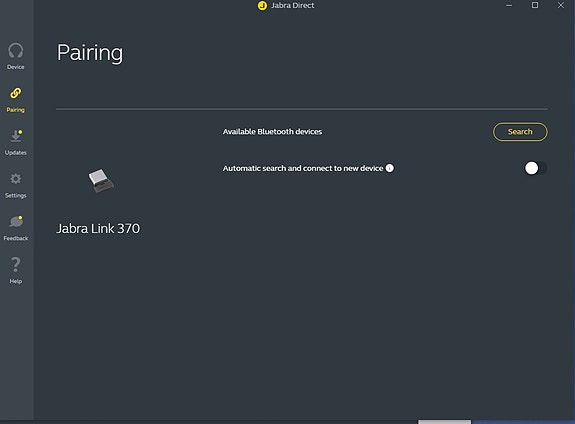
Task: Click the Feedback label in sidebar
Action: pos(15,238)
